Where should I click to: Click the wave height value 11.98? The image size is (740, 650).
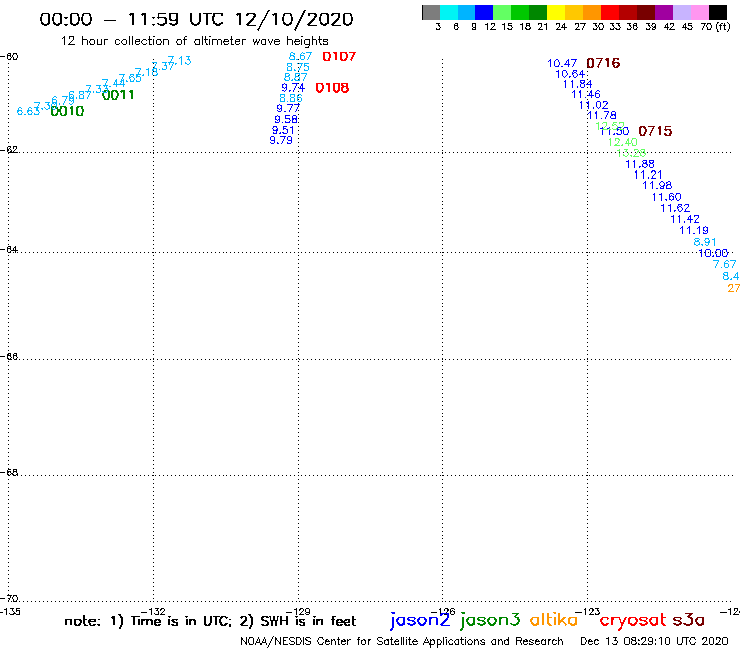657,186
